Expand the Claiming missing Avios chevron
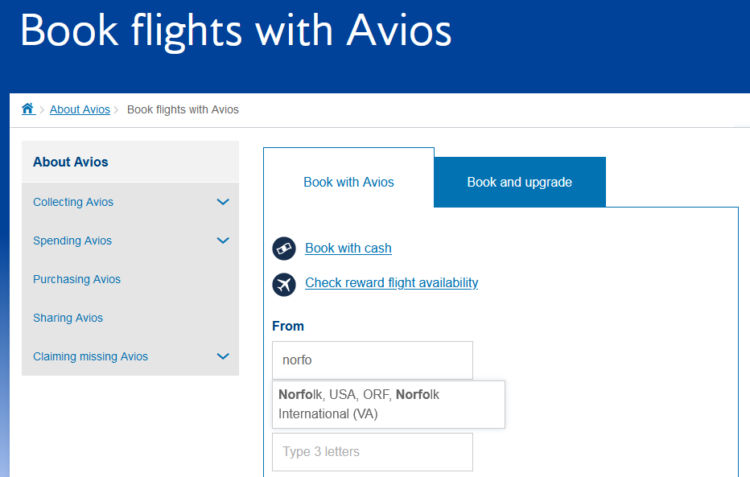Image resolution: width=750 pixels, height=477 pixels. click(223, 356)
